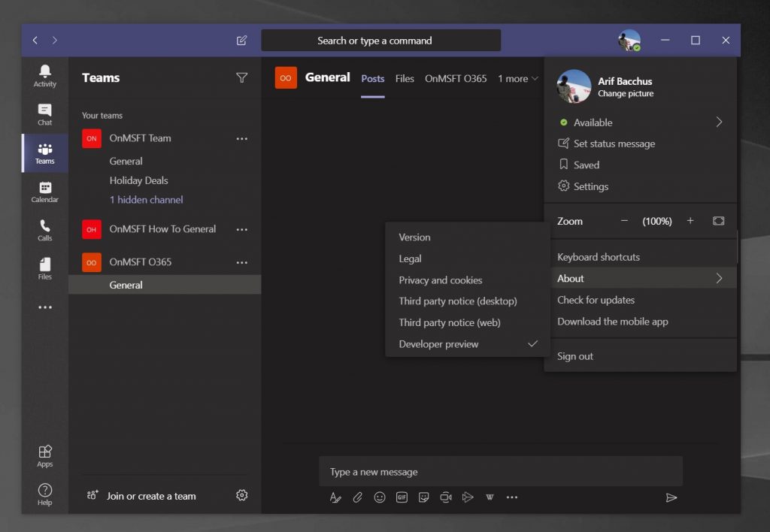Click the Type a new message field
Viewport: 770px width, 532px height.
tap(501, 472)
